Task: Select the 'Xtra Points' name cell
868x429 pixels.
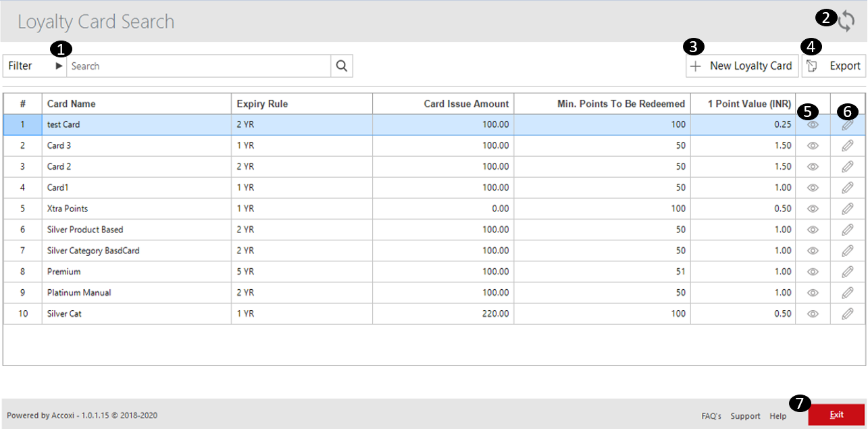Action: point(136,209)
